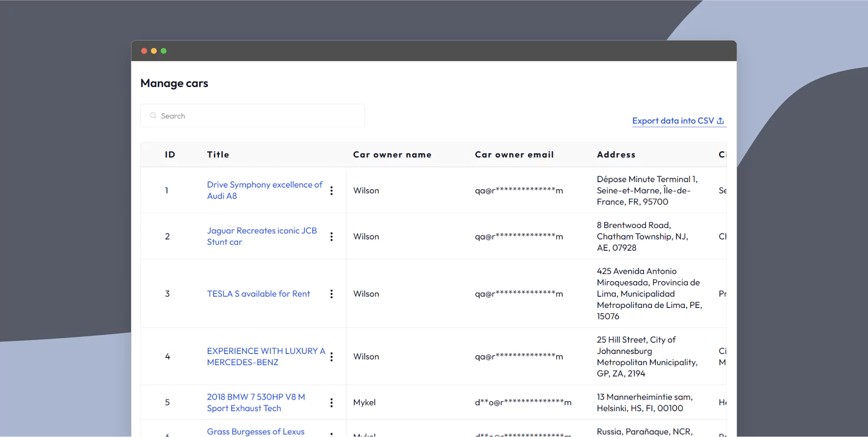
Task: Click address 8 Brentwood Road, Chatham Township
Action: 642,236
